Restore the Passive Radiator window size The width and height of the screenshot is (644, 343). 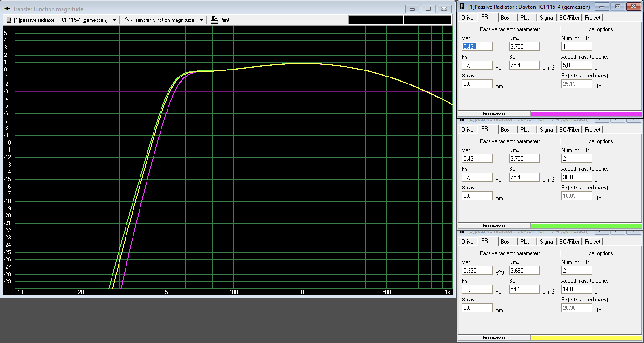617,7
